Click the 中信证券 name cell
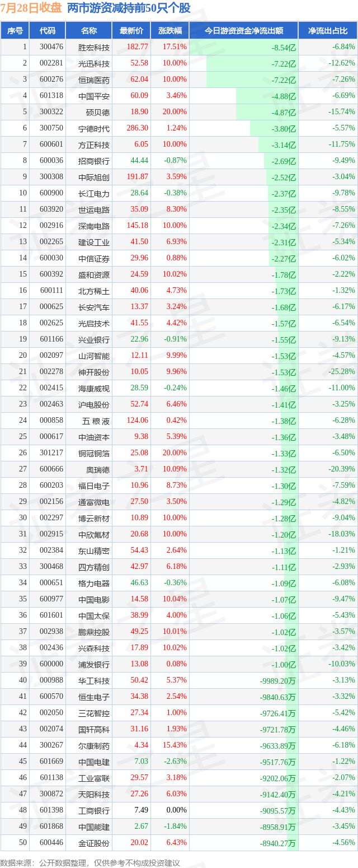The height and width of the screenshot is (868, 358). tap(94, 258)
